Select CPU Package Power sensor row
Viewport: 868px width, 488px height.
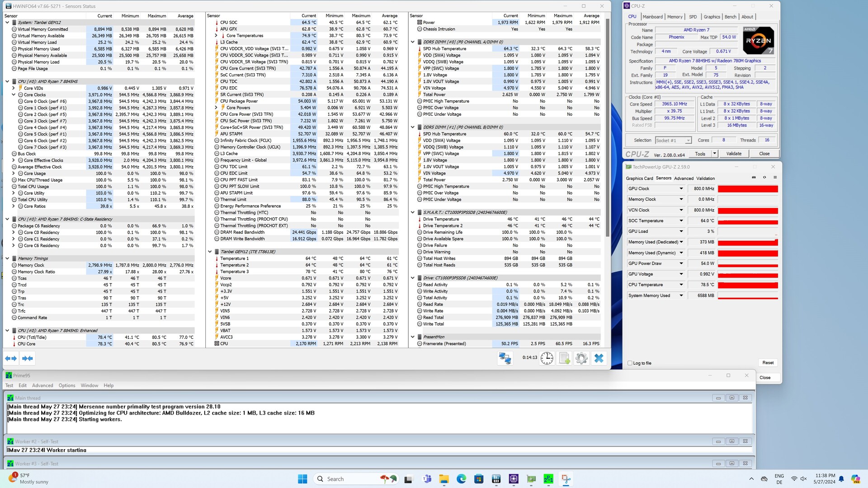pyautogui.click(x=306, y=101)
